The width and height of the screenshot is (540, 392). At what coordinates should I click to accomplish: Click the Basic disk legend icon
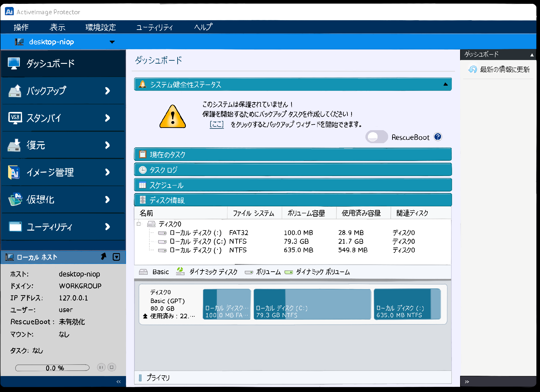point(143,272)
